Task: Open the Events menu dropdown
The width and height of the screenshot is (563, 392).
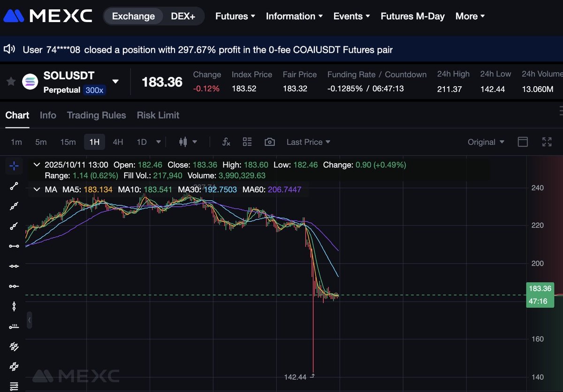Action: pyautogui.click(x=351, y=16)
